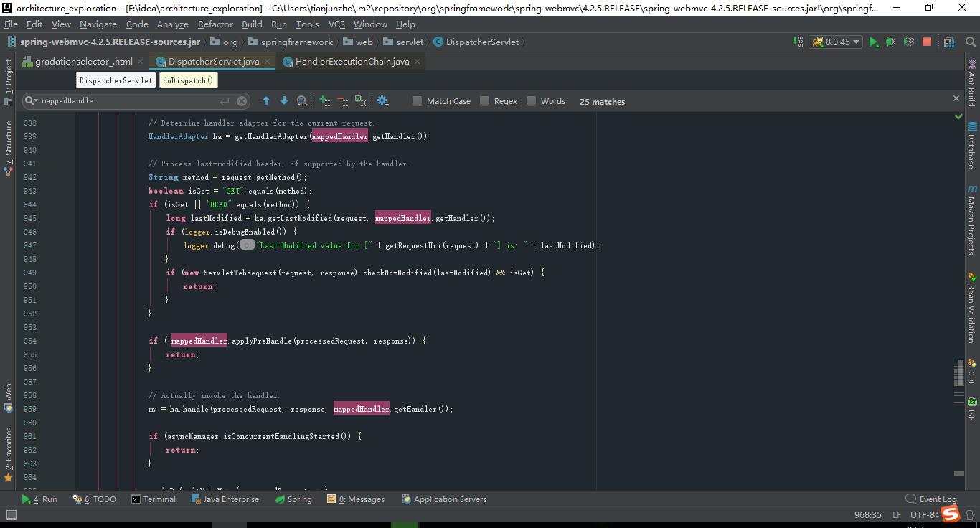Open the Refactor menu
980x528 pixels.
click(217, 24)
